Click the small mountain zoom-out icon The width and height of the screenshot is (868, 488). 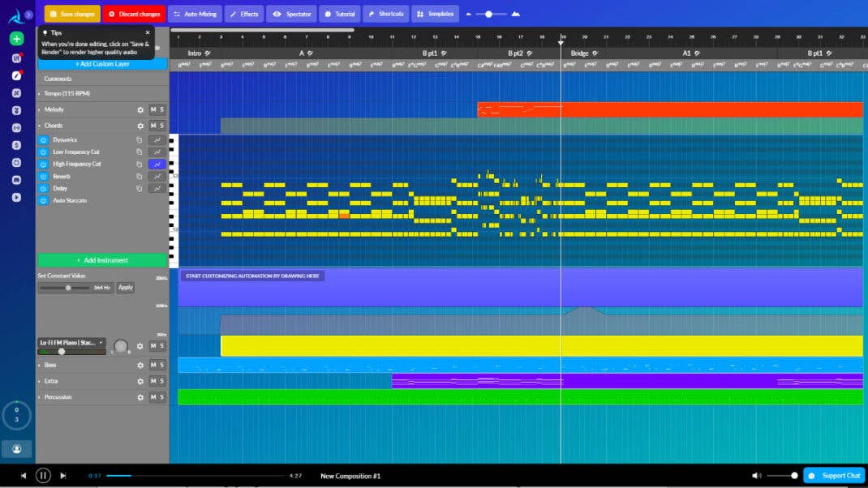coord(468,14)
